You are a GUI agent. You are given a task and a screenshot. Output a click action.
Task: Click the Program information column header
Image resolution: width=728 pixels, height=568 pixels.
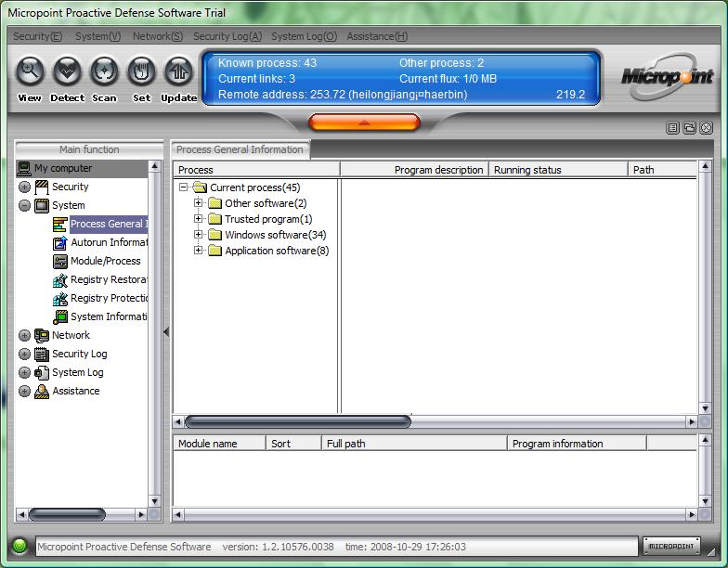pos(578,444)
